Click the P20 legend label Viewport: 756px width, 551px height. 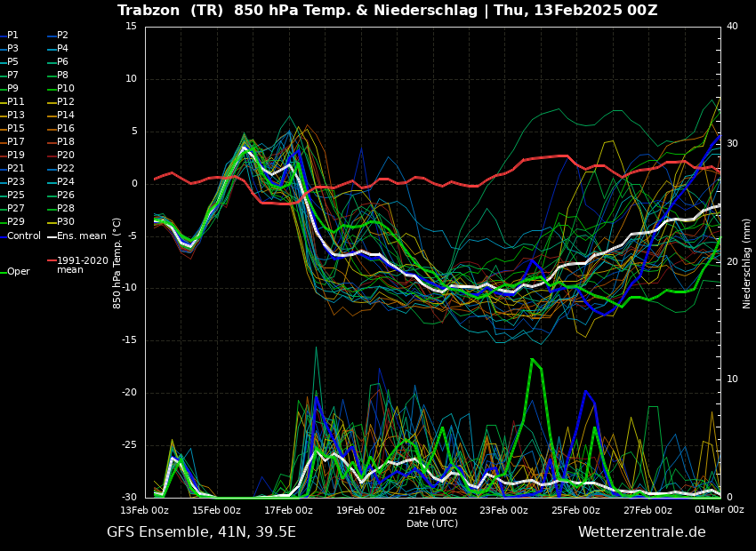coord(66,156)
